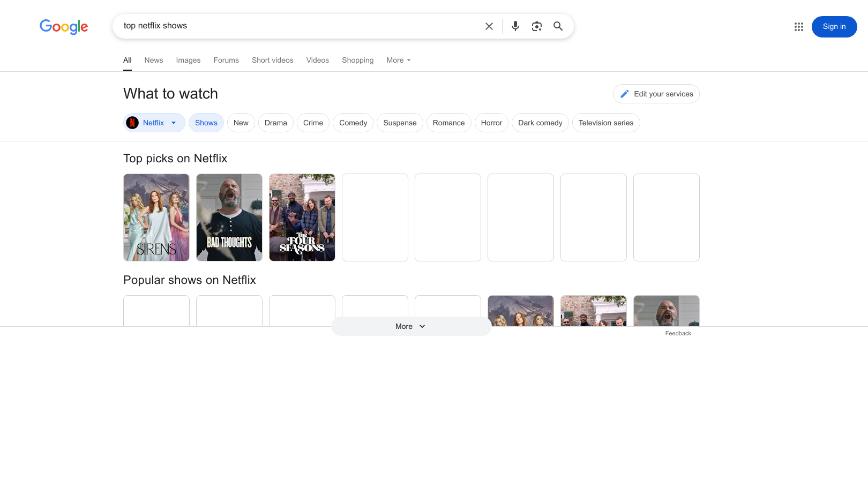Enable the Drama genre filter
Screen dimensions: 868x488
(276, 123)
